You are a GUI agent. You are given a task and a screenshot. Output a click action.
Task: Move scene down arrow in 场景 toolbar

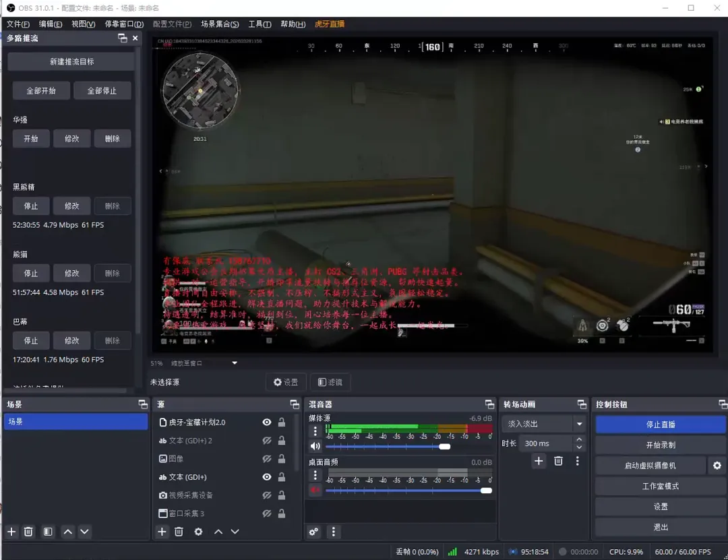click(x=84, y=532)
